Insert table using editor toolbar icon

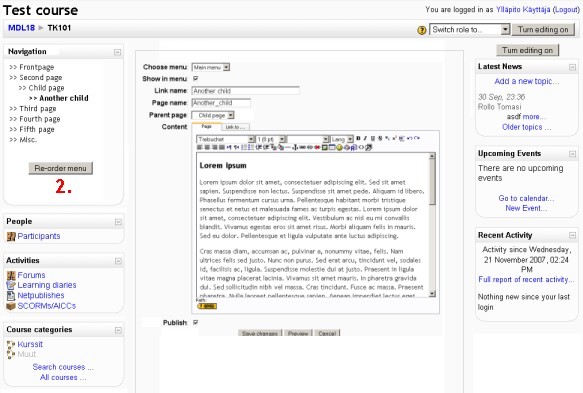pyautogui.click(x=332, y=148)
